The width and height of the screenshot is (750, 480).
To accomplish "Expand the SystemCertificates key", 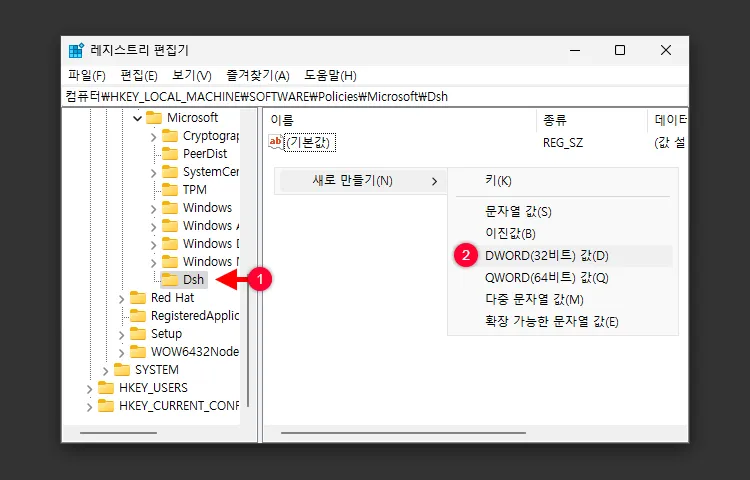I will [x=153, y=173].
